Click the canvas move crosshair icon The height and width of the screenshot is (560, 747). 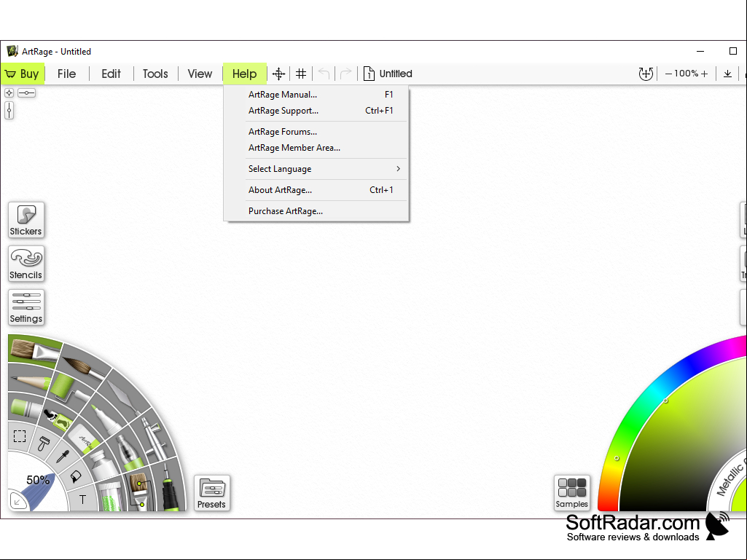[x=278, y=74]
